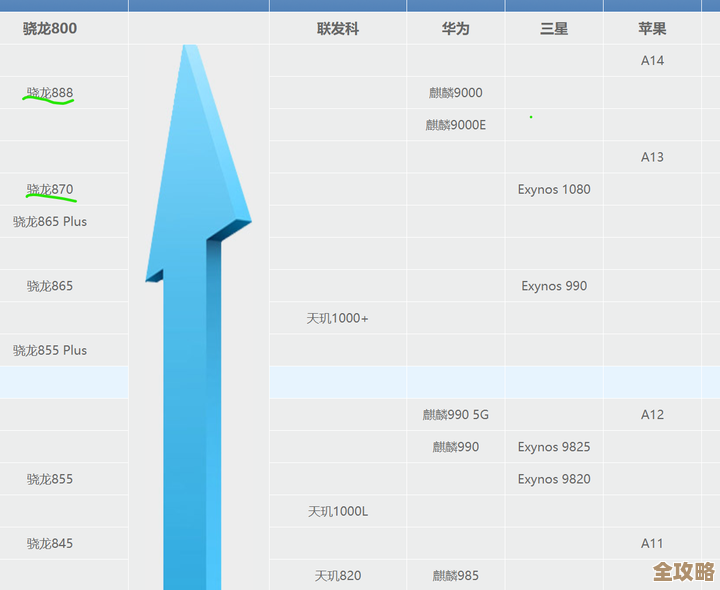
Task: Click the 全攻略 watermark logo
Action: pyautogui.click(x=684, y=572)
